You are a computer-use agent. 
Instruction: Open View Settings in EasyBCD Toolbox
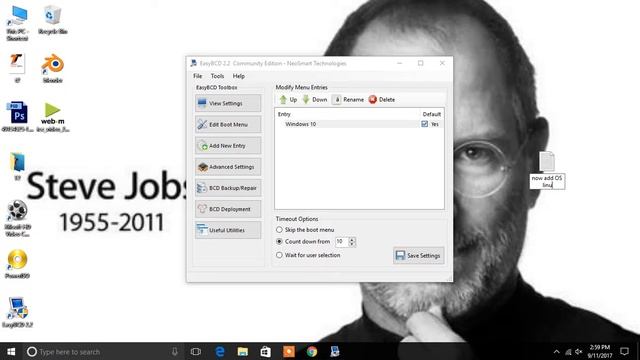[228, 103]
